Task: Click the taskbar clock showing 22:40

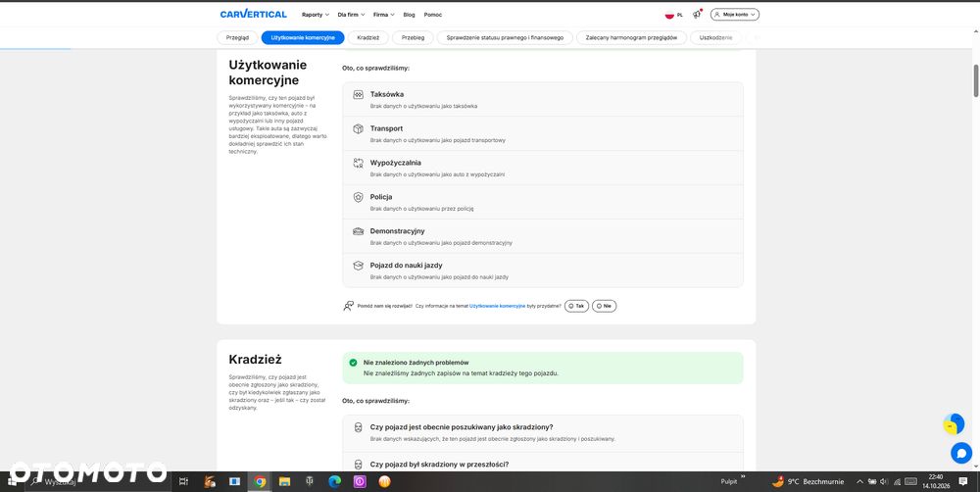Action: (x=936, y=481)
